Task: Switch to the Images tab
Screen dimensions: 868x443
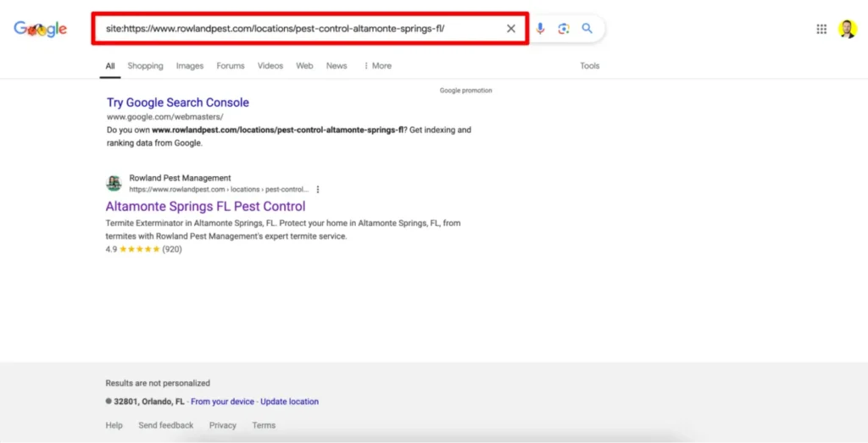Action: pos(190,66)
